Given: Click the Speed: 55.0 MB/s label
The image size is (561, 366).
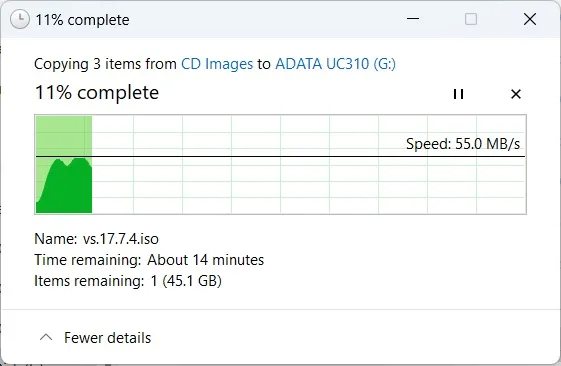Looking at the screenshot, I should (463, 144).
